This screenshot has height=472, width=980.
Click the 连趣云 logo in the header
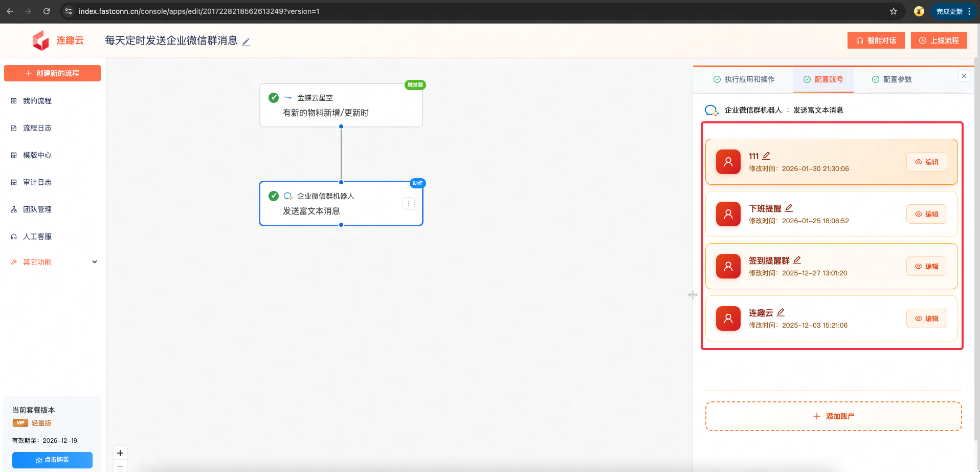pos(57,40)
